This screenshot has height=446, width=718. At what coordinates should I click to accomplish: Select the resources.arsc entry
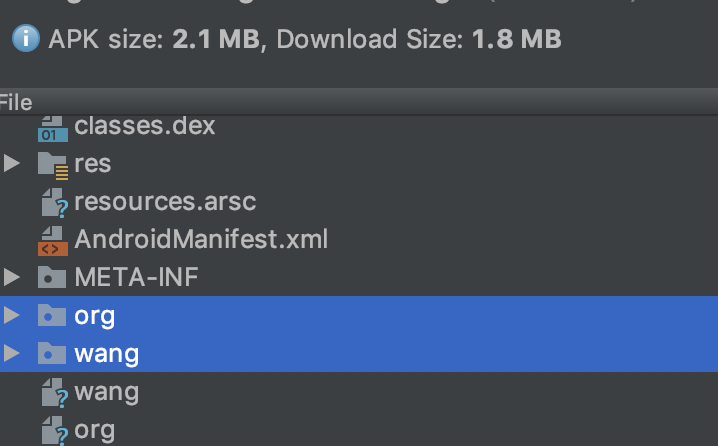(359, 201)
